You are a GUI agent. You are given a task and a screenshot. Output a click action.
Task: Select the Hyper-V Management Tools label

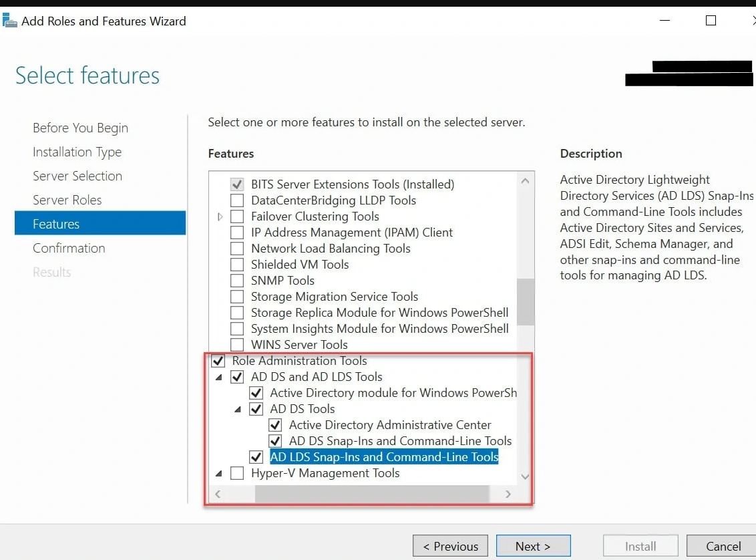point(325,473)
